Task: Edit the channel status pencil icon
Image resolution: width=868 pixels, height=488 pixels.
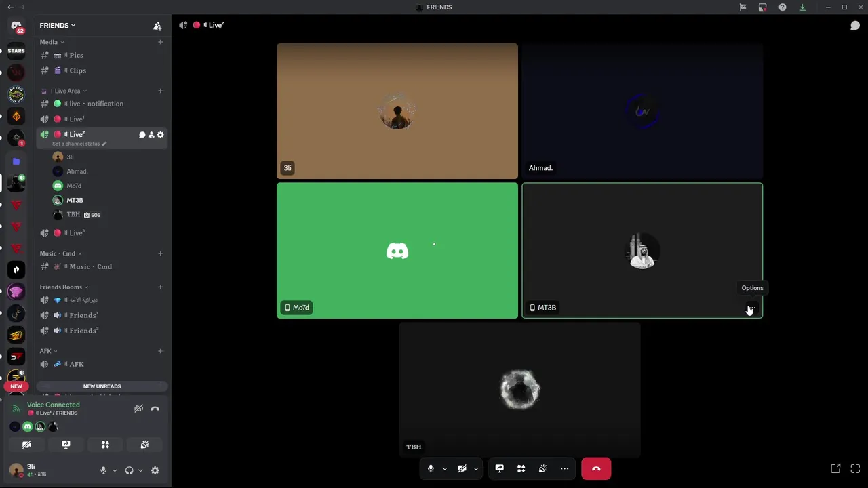Action: 104,144
